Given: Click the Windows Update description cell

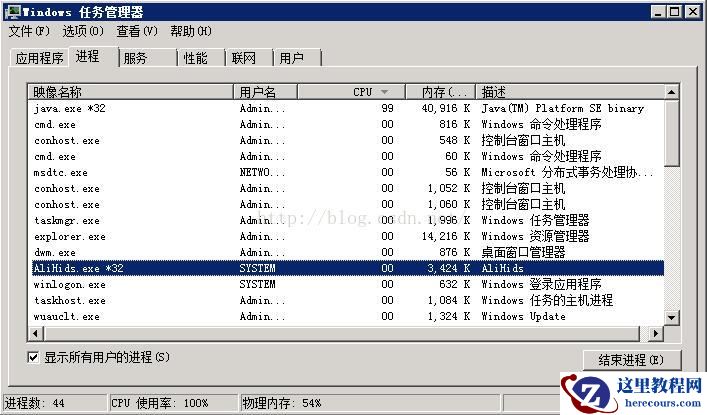Looking at the screenshot, I should pos(523,317).
